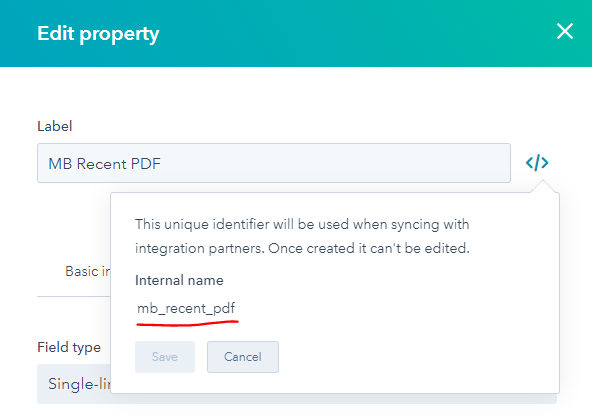Close the Edit property panel
Image resolution: width=592 pixels, height=419 pixels.
(565, 31)
